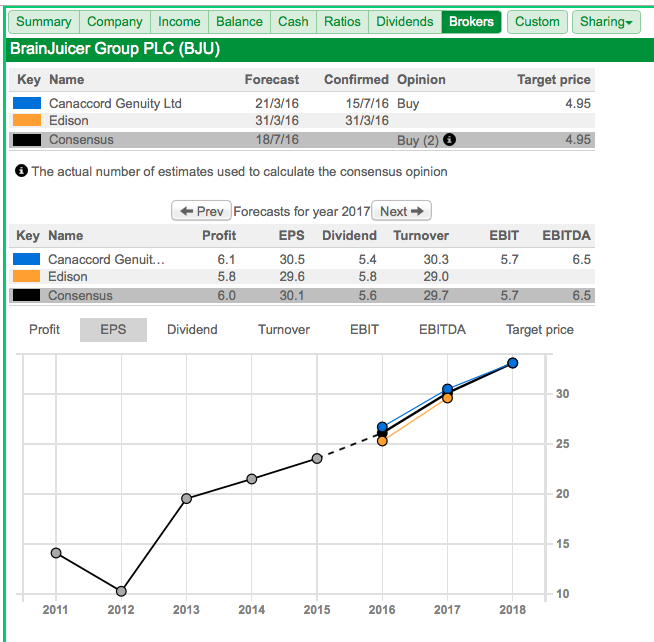View the Dividends tab
This screenshot has width=654, height=642.
pos(405,22)
